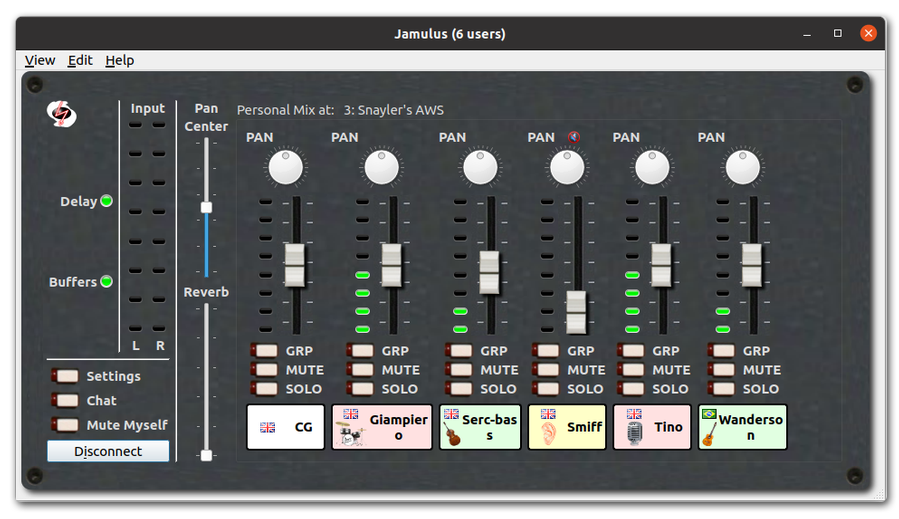Click the Brazil flag on Wanderson tag
899x519 pixels.
tap(709, 413)
